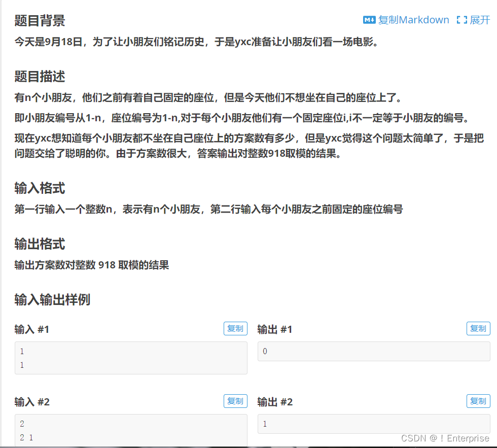The height and width of the screenshot is (448, 497).
Task: Click the 输出 #2 label
Action: (275, 402)
